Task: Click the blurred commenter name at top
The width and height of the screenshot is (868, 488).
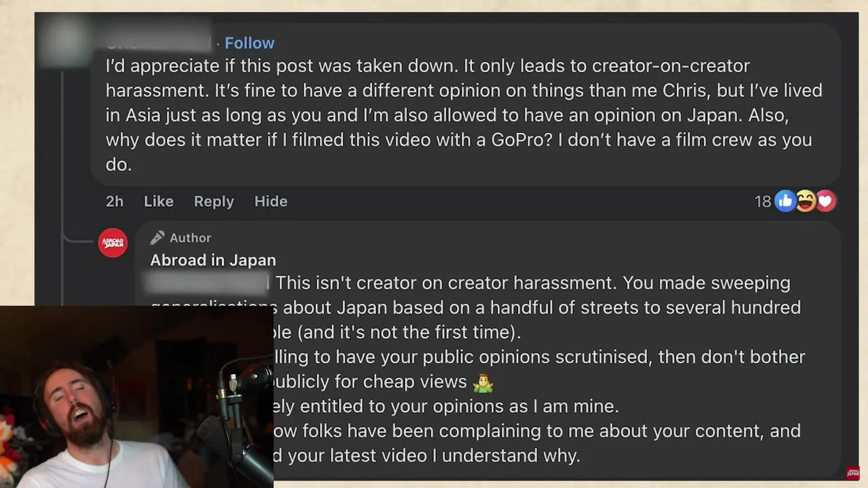Action: pos(158,43)
